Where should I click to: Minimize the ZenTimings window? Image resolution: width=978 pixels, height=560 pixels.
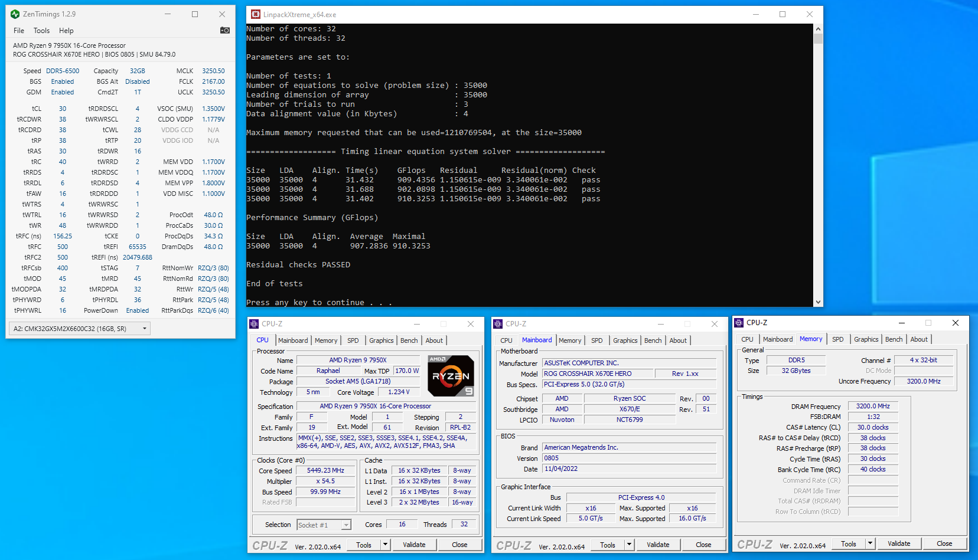[x=168, y=14]
